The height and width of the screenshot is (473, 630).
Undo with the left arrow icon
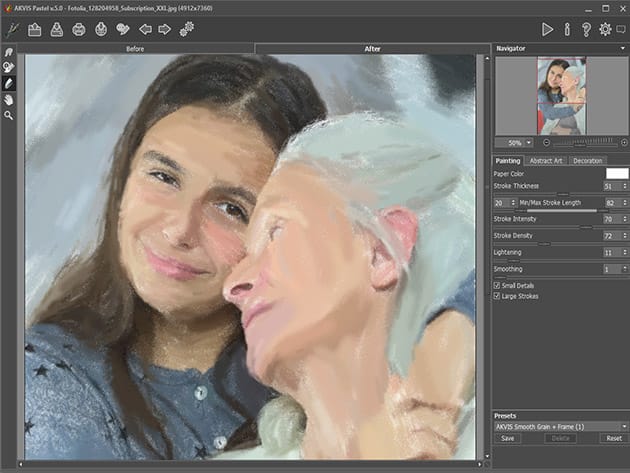(x=146, y=29)
